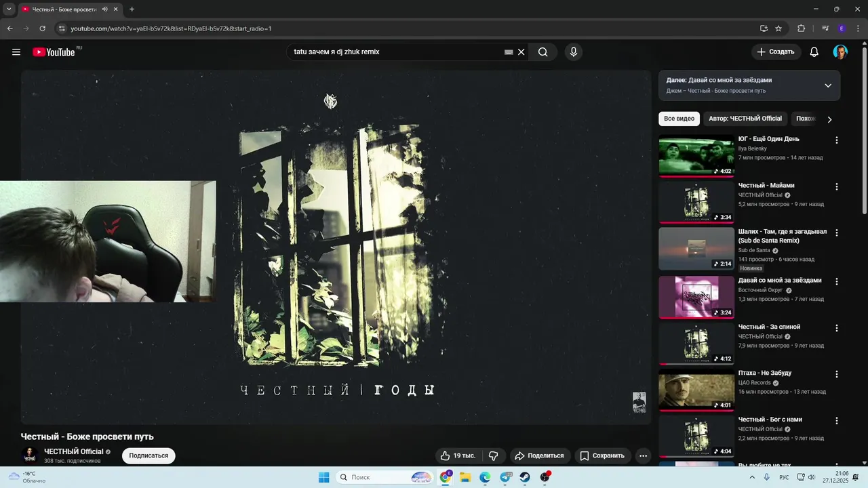Like the video (19 тыс.)

[x=458, y=455]
